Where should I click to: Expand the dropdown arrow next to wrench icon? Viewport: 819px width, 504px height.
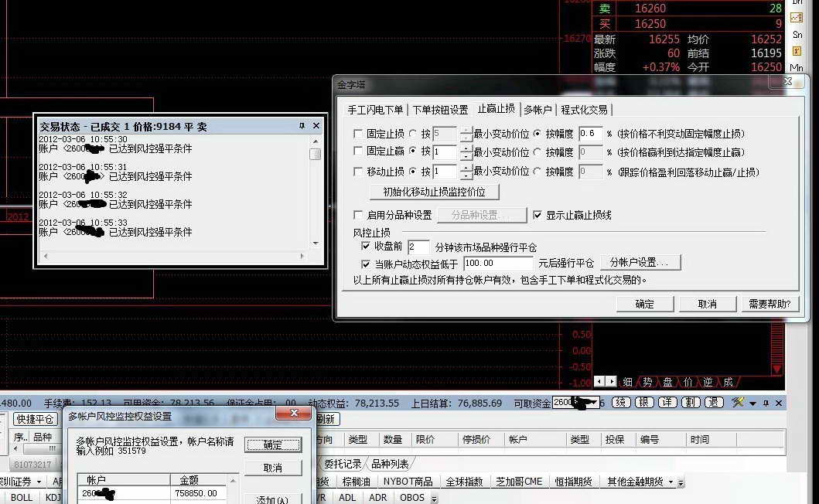click(x=752, y=404)
